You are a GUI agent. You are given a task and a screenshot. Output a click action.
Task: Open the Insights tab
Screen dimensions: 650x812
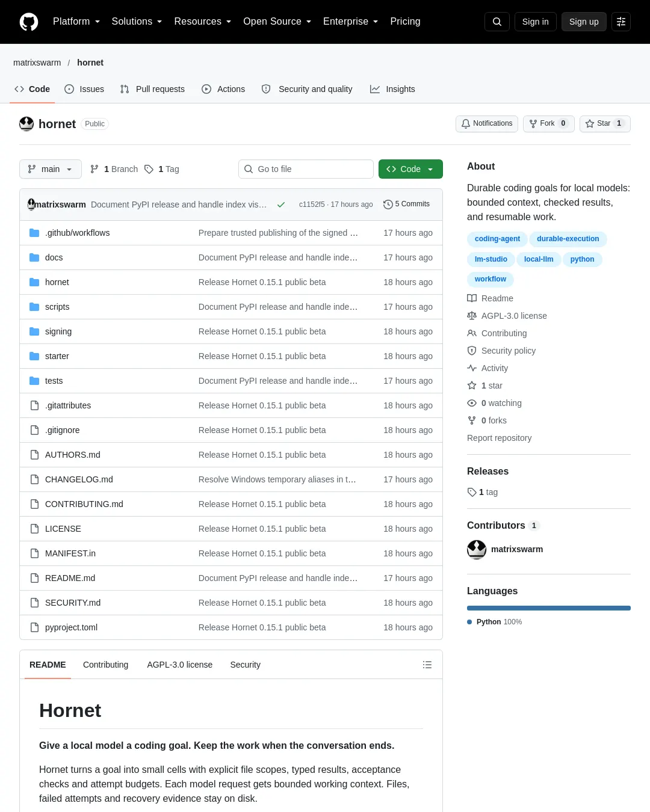(x=392, y=89)
